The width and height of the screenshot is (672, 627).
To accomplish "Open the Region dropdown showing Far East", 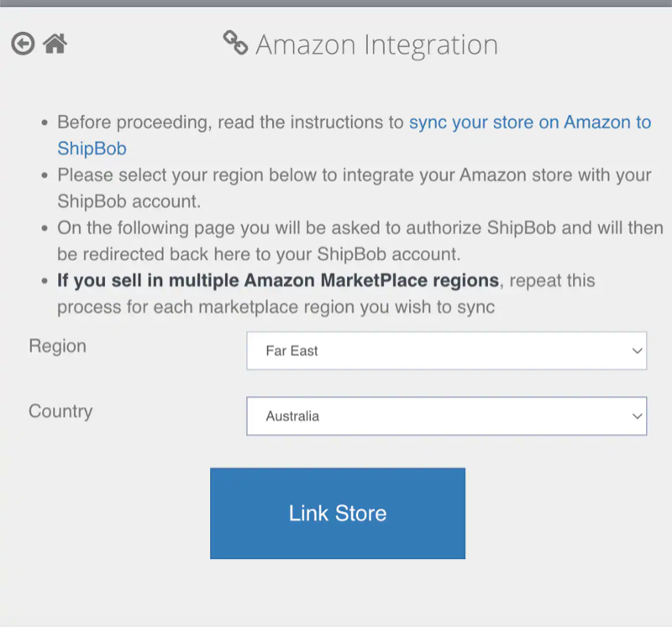I will tap(446, 351).
